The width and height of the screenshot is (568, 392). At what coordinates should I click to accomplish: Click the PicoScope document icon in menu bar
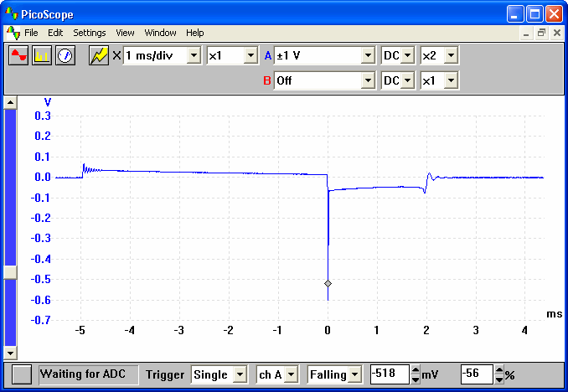tap(13, 33)
